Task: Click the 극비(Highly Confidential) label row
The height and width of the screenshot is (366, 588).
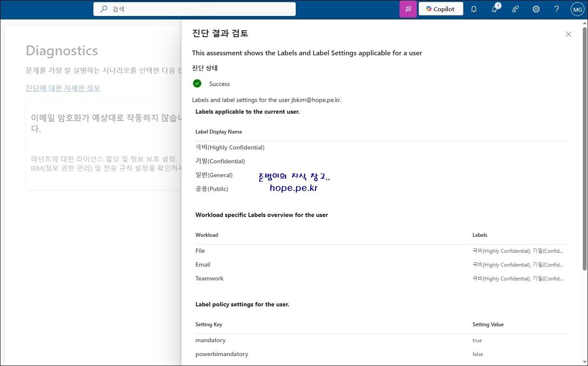Action: [381, 147]
